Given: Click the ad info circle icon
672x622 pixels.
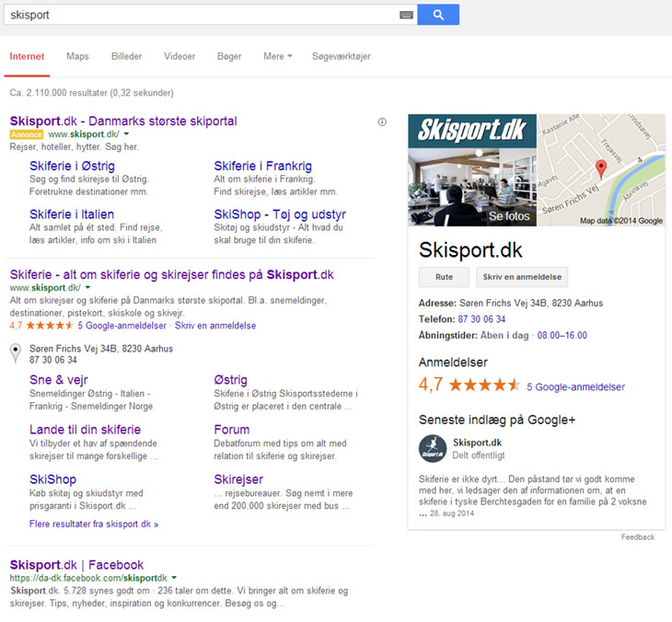Looking at the screenshot, I should point(382,122).
